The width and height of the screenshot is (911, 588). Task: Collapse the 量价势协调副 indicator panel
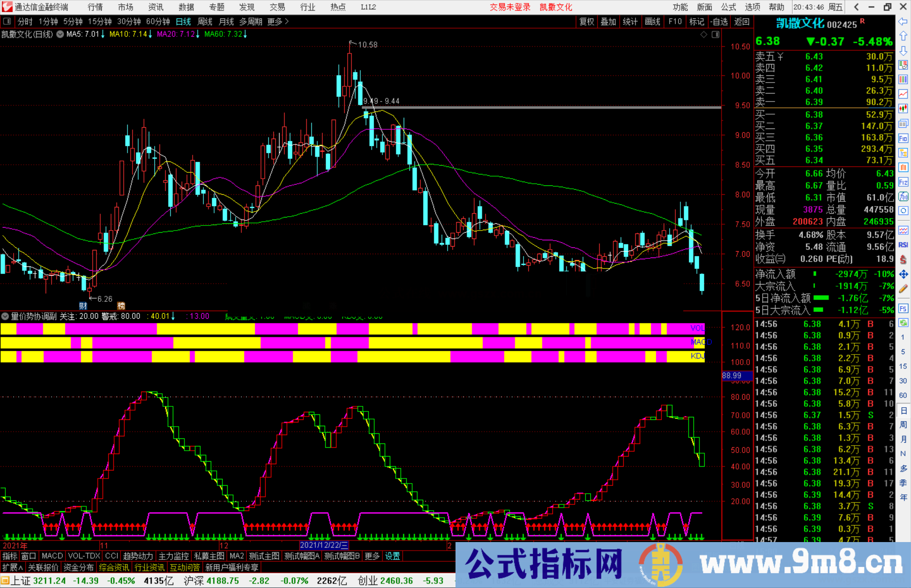[5, 316]
